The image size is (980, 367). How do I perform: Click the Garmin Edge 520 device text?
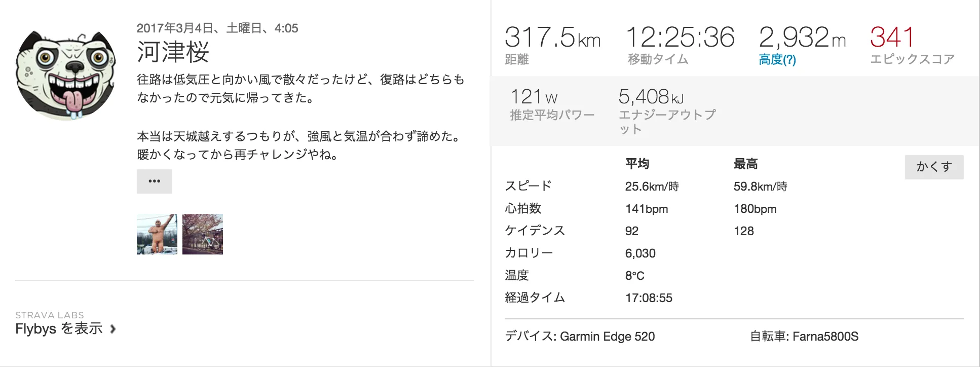click(x=607, y=337)
